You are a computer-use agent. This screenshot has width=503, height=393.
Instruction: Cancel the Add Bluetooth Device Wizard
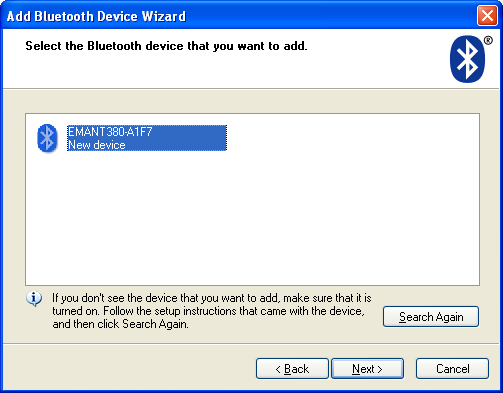(x=452, y=369)
